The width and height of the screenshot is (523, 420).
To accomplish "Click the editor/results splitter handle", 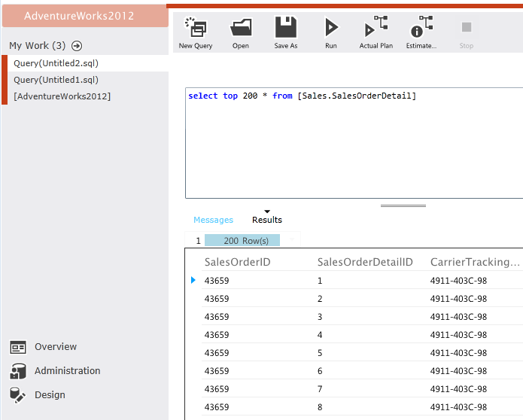I will click(x=403, y=205).
